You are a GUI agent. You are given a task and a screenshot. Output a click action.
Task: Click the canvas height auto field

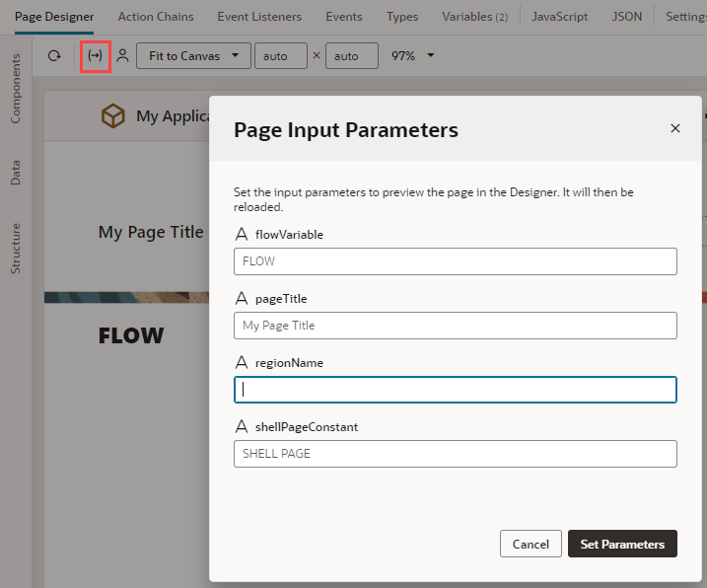click(x=352, y=56)
